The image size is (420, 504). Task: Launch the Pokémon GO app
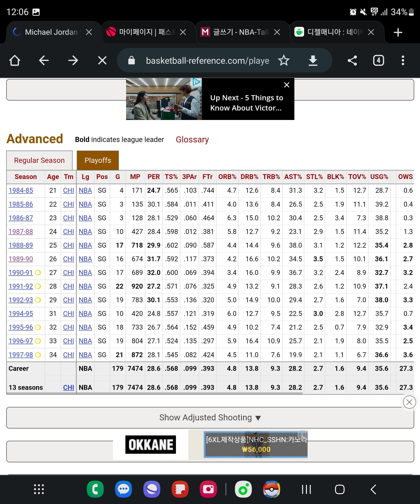click(272, 489)
